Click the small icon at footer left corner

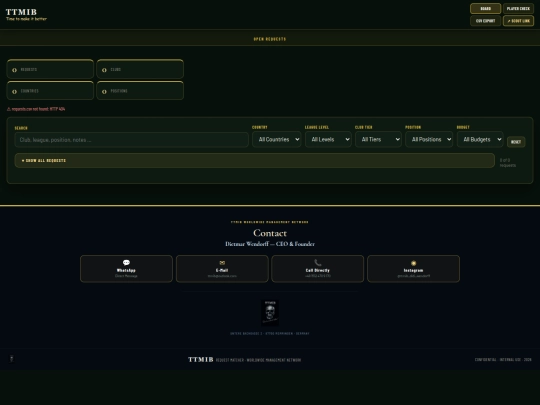(x=12, y=359)
